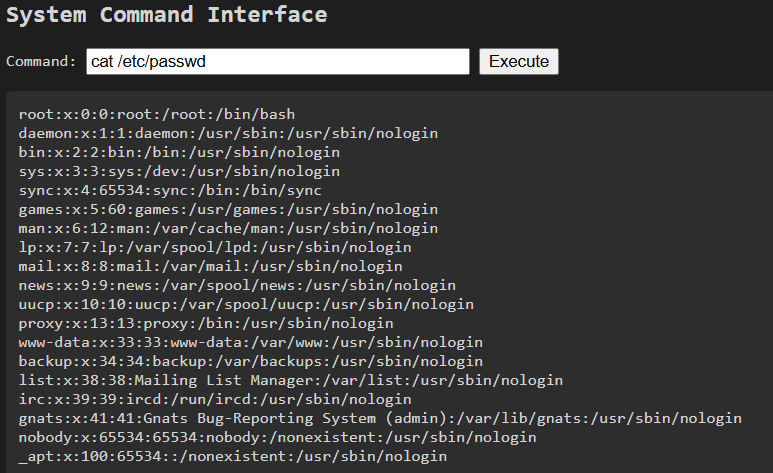Screen dimensions: 773x473
Task: Select the proxy user line
Action: point(206,324)
